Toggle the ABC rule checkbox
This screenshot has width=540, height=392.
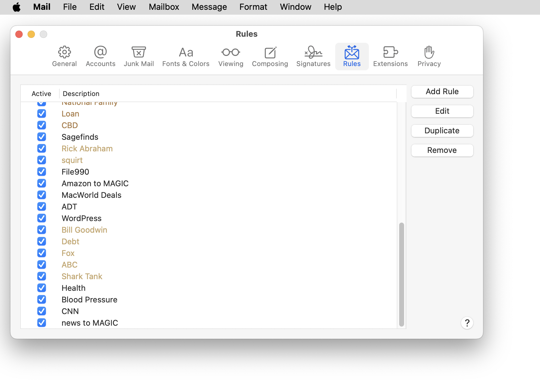click(x=42, y=265)
